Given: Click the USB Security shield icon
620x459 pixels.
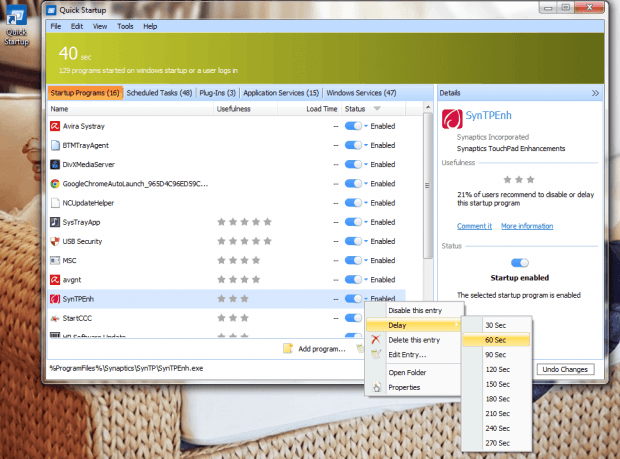Looking at the screenshot, I should pyautogui.click(x=55, y=241).
